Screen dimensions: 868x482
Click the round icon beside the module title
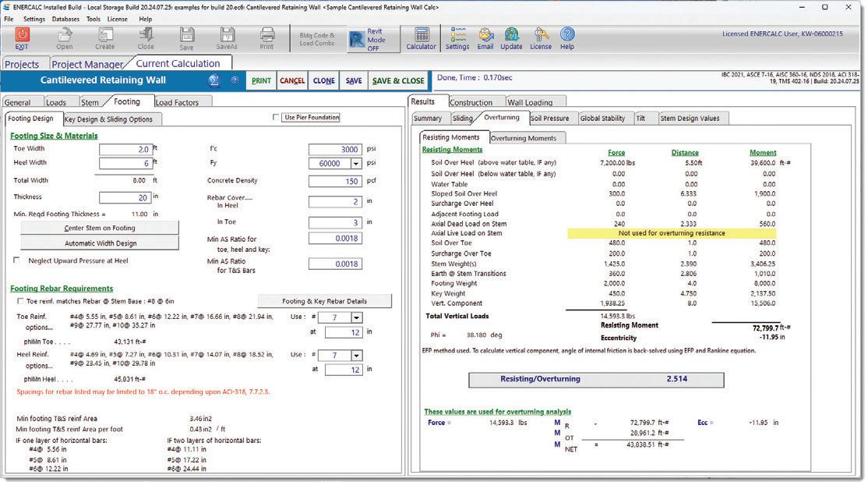(x=213, y=80)
